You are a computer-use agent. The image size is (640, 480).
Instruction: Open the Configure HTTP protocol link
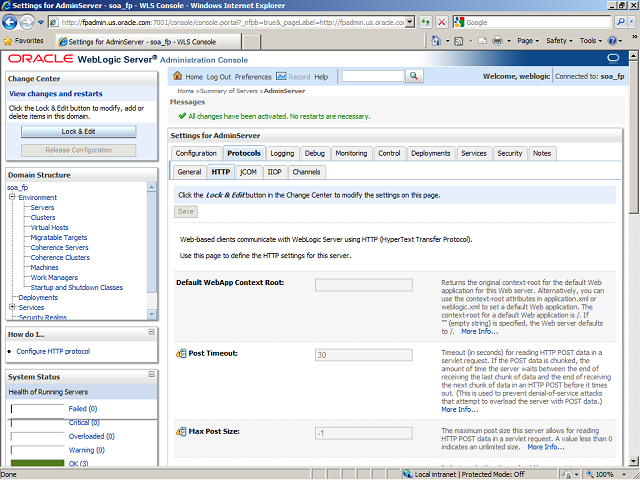[x=53, y=351]
